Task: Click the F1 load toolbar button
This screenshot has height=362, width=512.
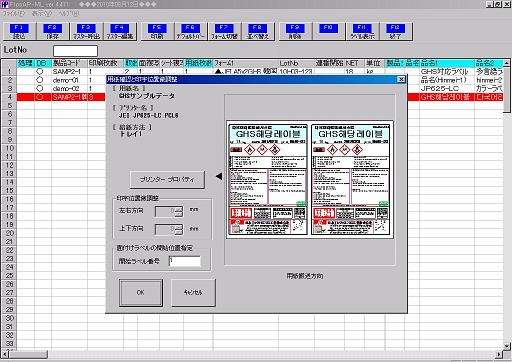Action: pyautogui.click(x=19, y=32)
